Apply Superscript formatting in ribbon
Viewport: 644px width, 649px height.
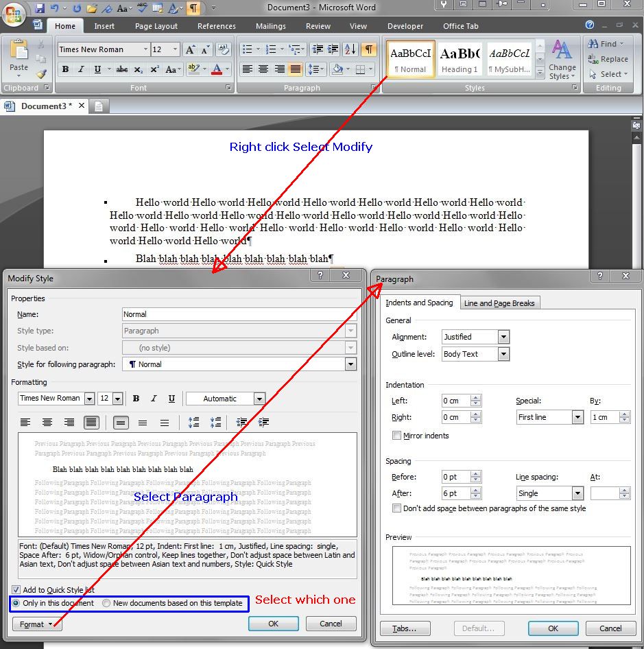click(x=154, y=69)
